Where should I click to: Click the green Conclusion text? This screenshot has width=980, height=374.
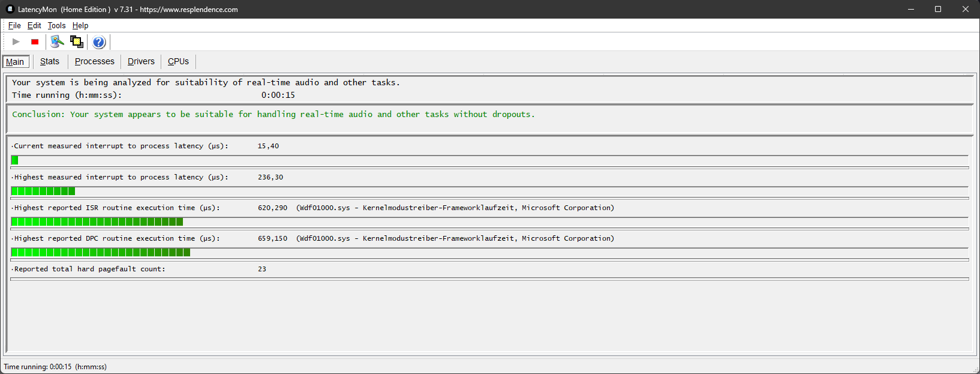(x=273, y=114)
